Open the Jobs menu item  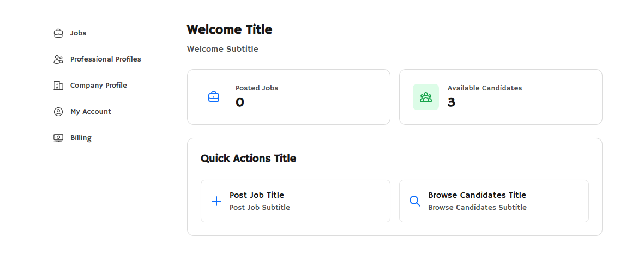tap(78, 33)
